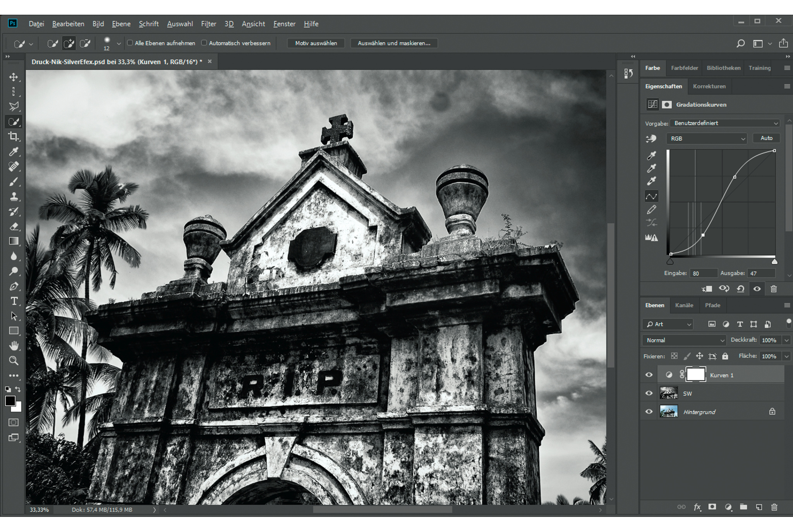The width and height of the screenshot is (793, 532).
Task: Open the RGB channel dropdown
Action: coord(706,139)
